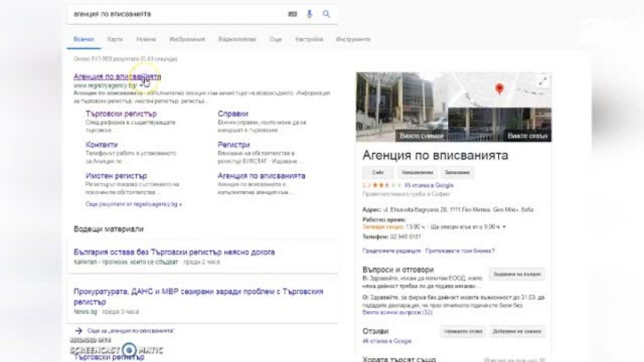Click the virtual keyboard icon in search box
Screen dimensions: 644x362
click(293, 14)
